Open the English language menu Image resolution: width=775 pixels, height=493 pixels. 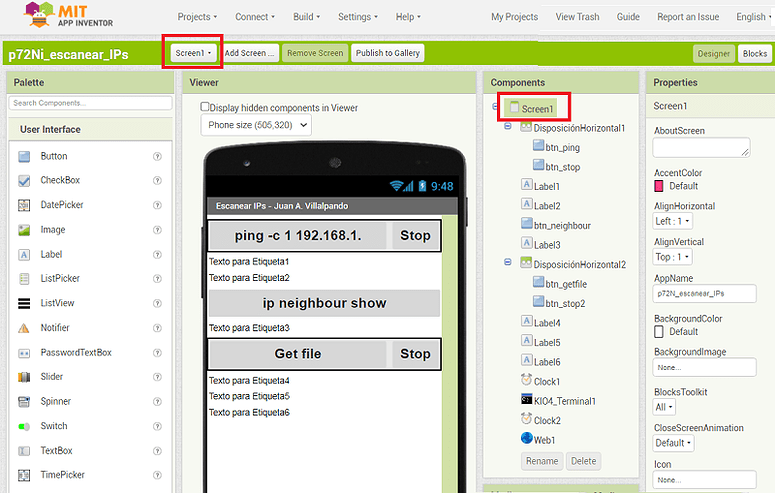click(753, 17)
